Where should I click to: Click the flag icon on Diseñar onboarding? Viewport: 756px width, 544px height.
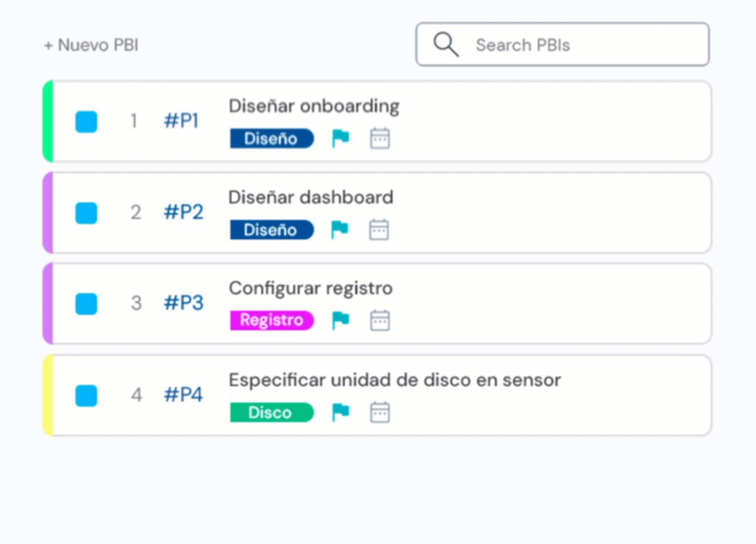341,138
